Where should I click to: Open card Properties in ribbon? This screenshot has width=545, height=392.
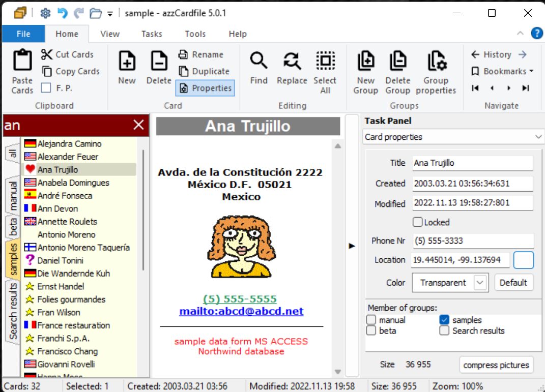(205, 88)
